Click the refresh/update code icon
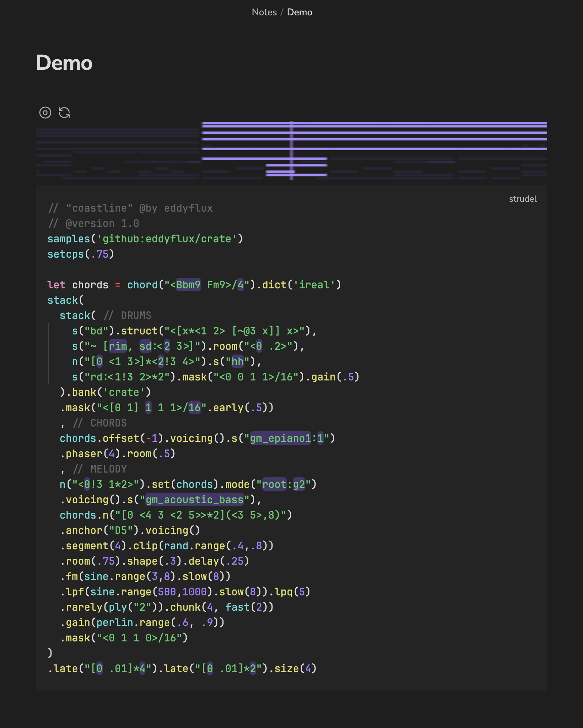Screen dimensions: 583x728 coord(64,113)
